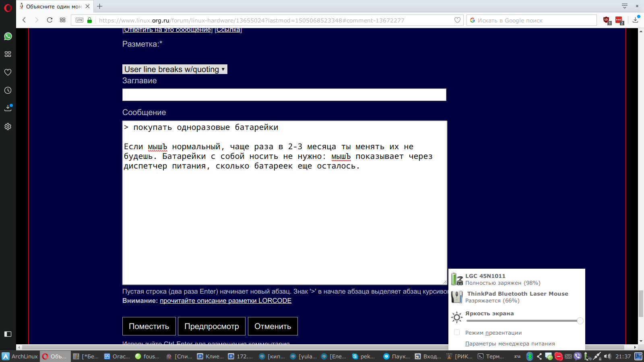Open Opera sidebar settings gear

point(8,126)
